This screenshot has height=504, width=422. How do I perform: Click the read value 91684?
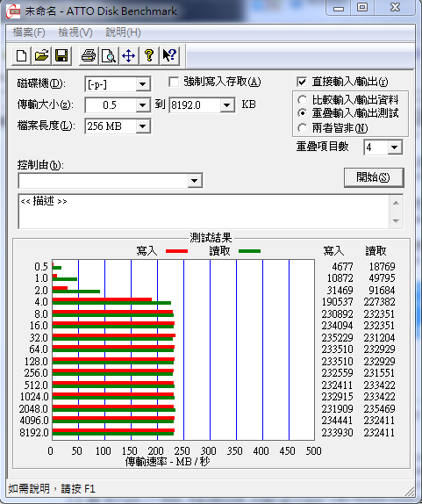pyautogui.click(x=382, y=291)
